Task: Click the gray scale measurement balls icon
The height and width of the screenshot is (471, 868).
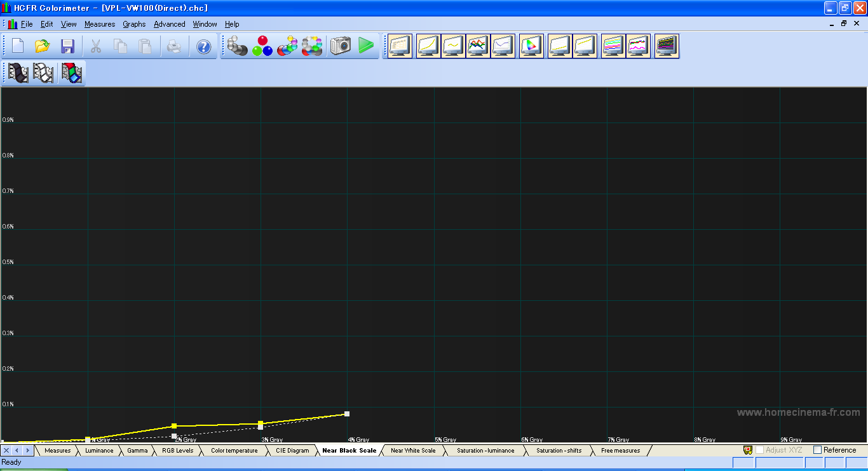Action: (x=237, y=46)
